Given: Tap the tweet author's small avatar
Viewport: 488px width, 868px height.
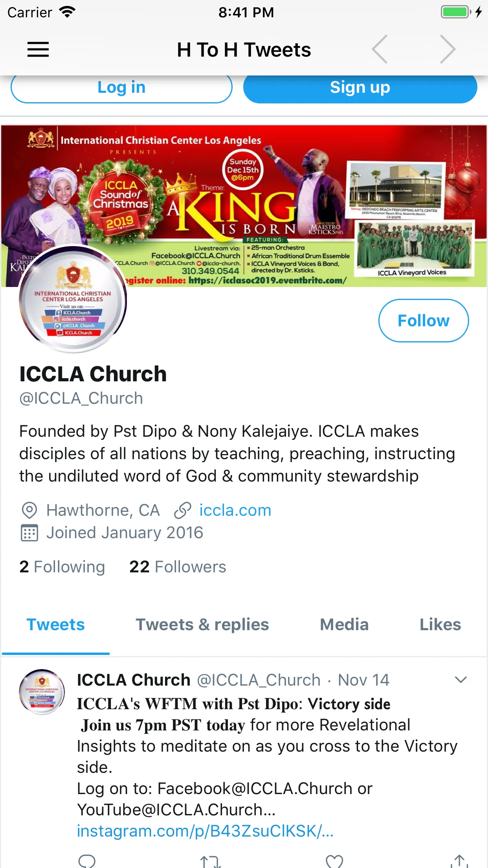Looking at the screenshot, I should tap(42, 691).
